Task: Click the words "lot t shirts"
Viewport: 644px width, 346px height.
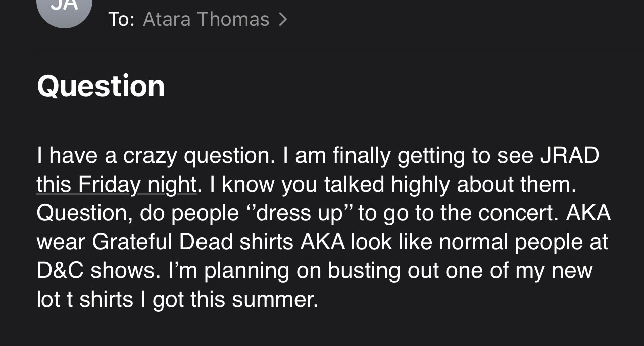Action: 85,300
